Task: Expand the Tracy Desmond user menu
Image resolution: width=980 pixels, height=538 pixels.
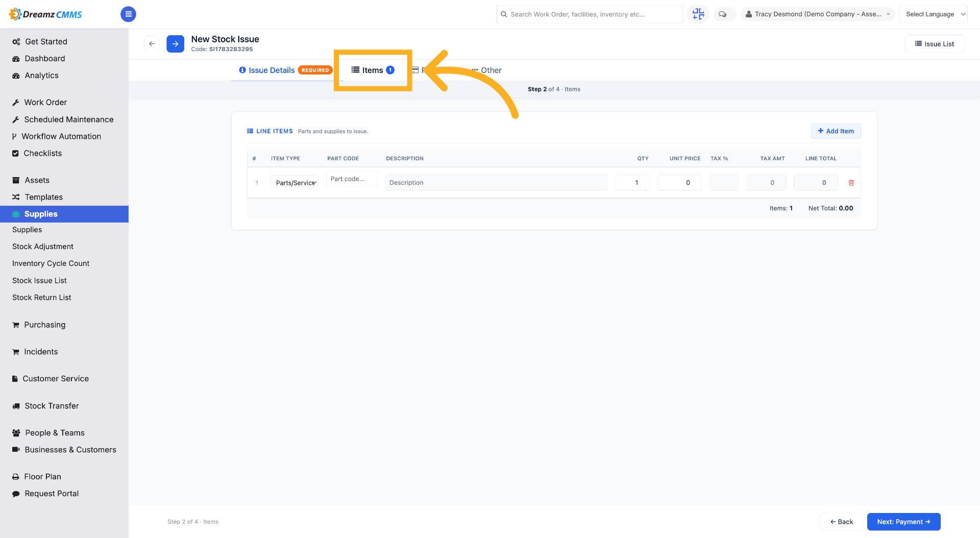Action: [x=818, y=14]
